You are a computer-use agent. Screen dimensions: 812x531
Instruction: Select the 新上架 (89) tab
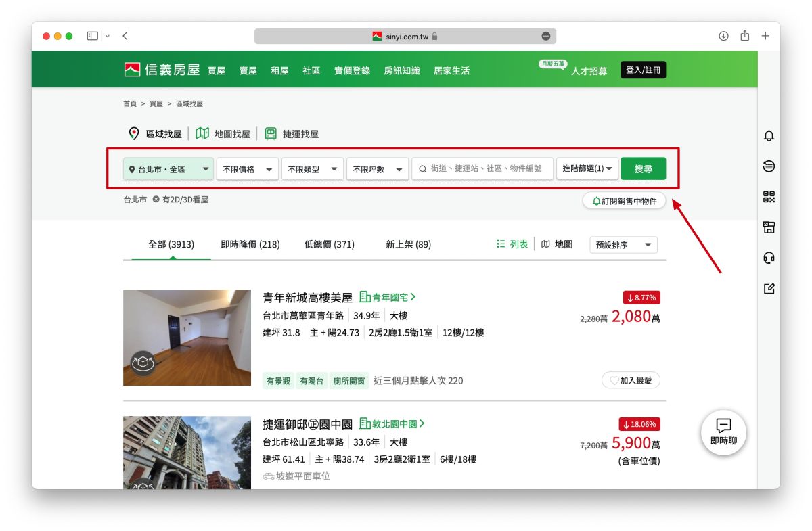(x=409, y=244)
